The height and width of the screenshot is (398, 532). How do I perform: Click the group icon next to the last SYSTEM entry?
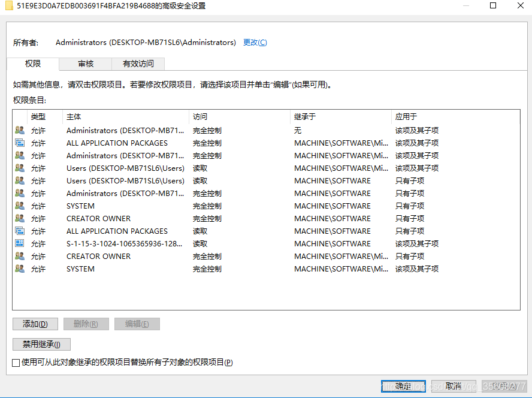(x=20, y=269)
